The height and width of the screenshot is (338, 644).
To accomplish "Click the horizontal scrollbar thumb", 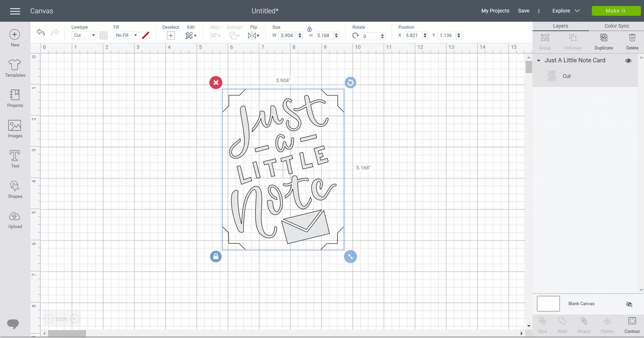I will pyautogui.click(x=67, y=333).
